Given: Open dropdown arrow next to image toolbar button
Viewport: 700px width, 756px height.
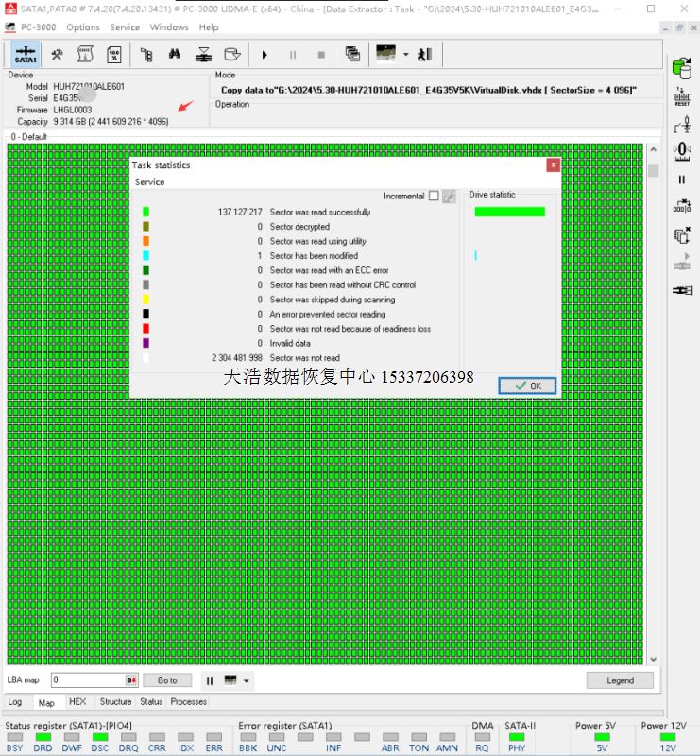Looking at the screenshot, I should pos(405,55).
